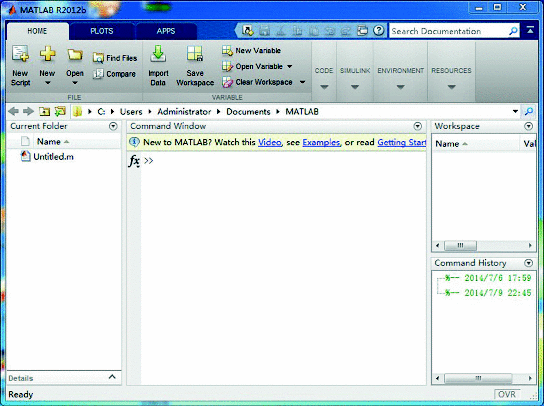Image resolution: width=544 pixels, height=406 pixels.
Task: Click Import Data
Action: point(158,66)
